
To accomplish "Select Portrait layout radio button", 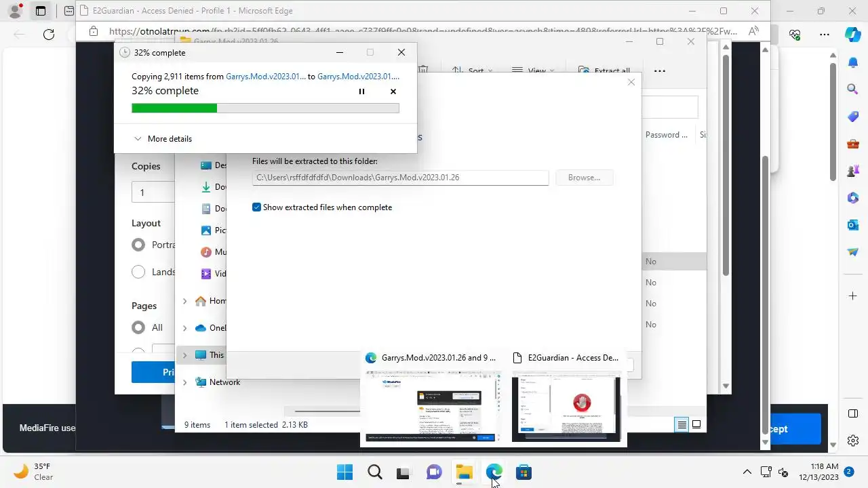I will click(x=138, y=245).
